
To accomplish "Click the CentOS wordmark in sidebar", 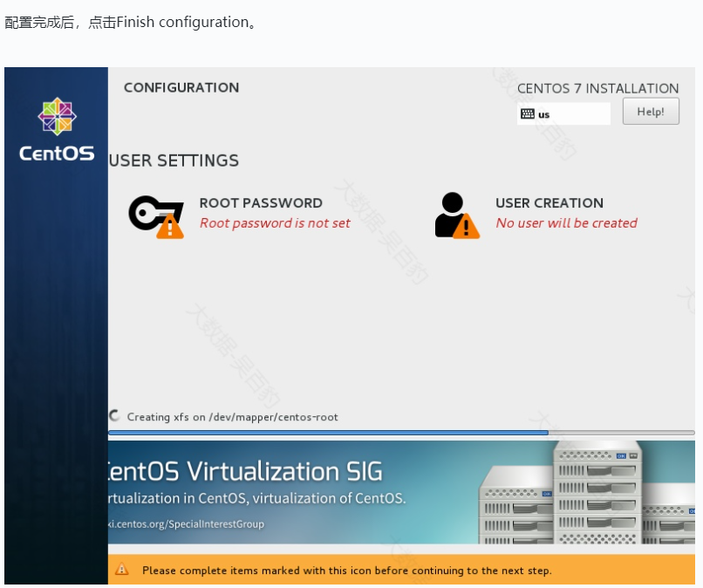I will [57, 154].
